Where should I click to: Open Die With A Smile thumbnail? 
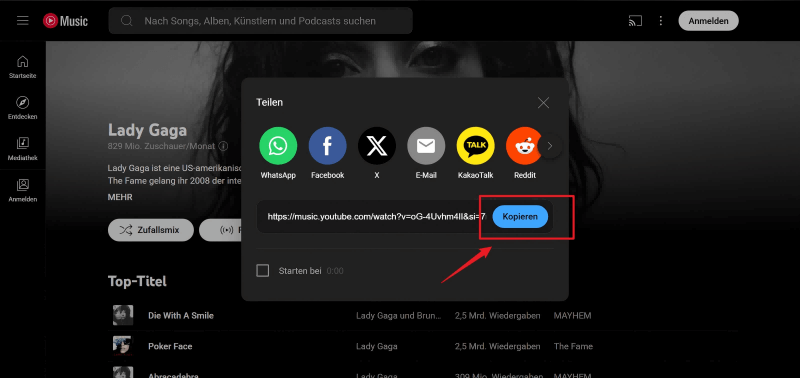pyautogui.click(x=123, y=315)
